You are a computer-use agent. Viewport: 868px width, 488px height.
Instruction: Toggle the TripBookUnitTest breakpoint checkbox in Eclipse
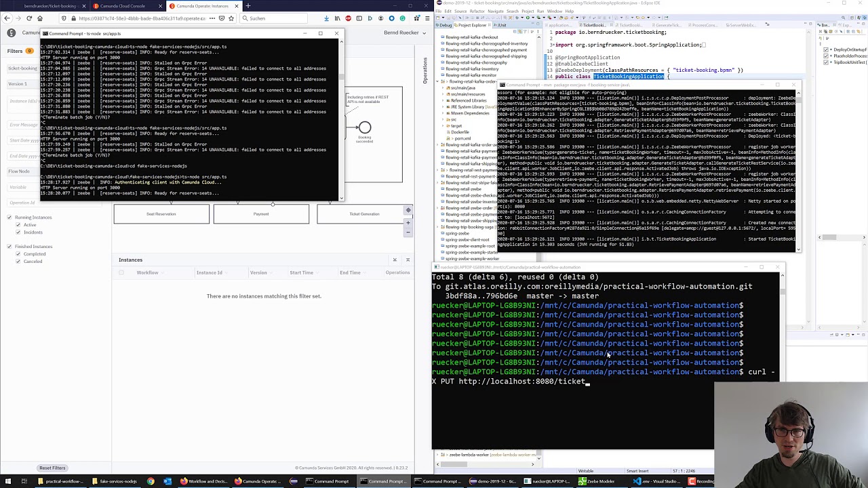pos(826,62)
